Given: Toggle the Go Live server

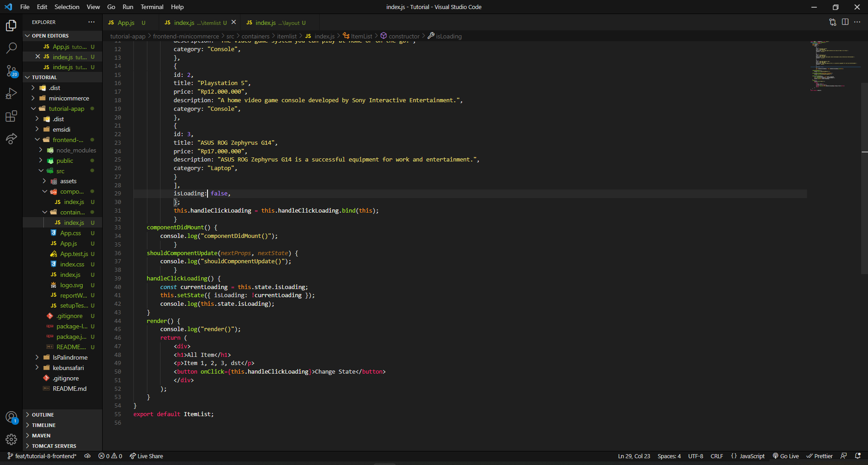Looking at the screenshot, I should 786,456.
